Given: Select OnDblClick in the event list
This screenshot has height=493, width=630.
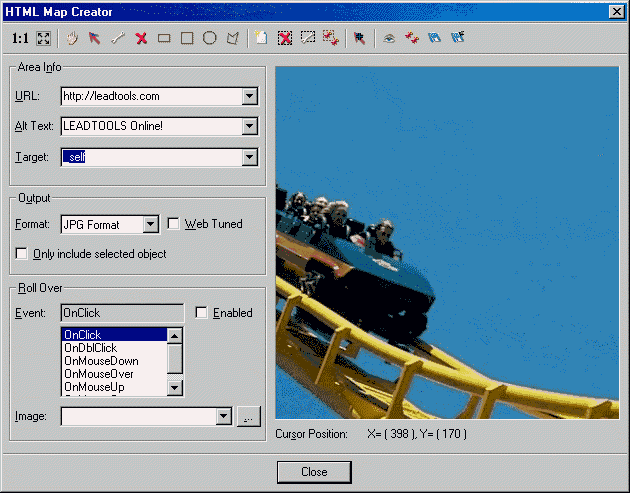Looking at the screenshot, I should pyautogui.click(x=115, y=348).
